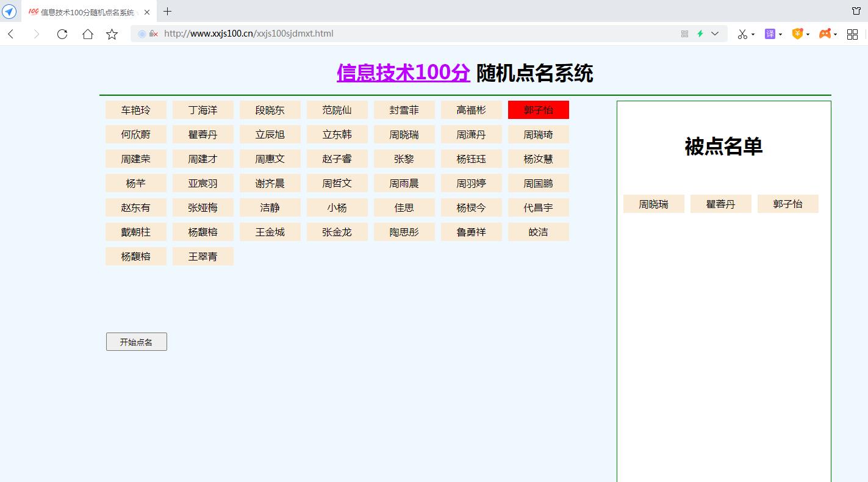The width and height of the screenshot is (868, 482).
Task: Open the scissors screenshot tool
Action: pos(742,34)
